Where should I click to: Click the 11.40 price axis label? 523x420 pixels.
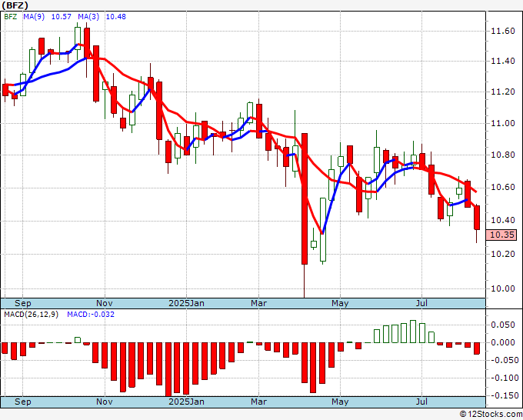point(503,61)
